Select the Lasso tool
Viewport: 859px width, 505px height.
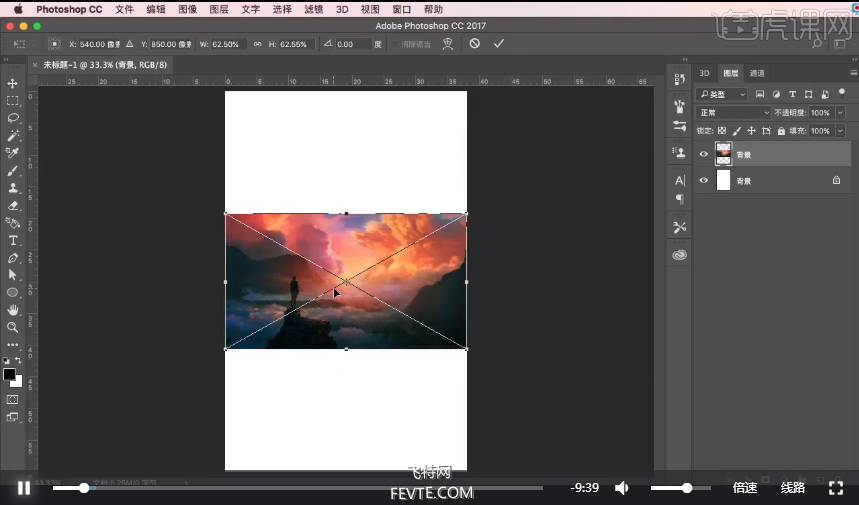pos(13,118)
